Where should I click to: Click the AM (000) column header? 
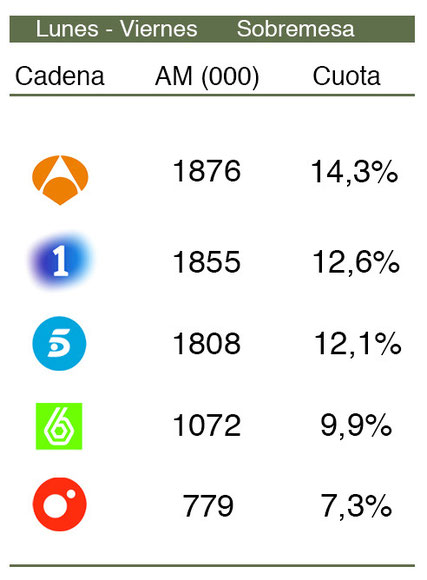pyautogui.click(x=207, y=77)
